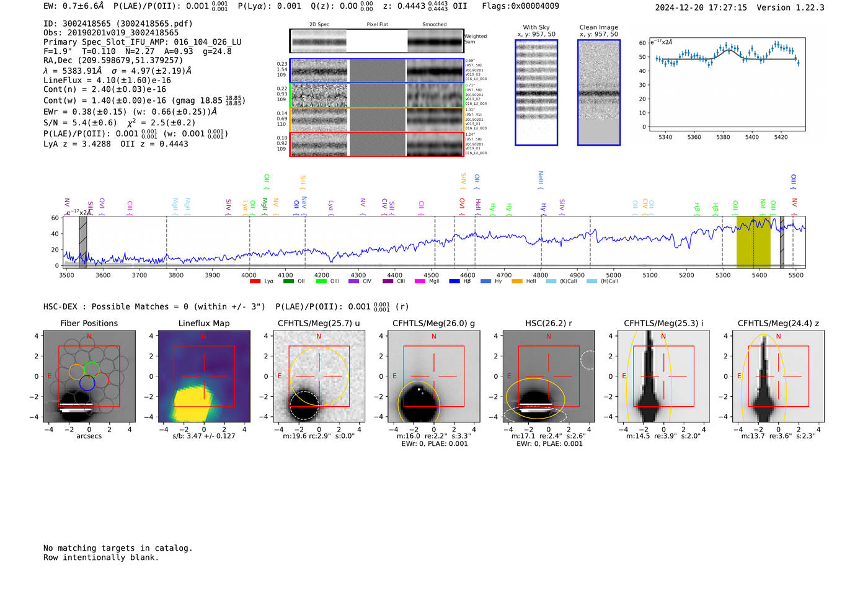
Task: Click the OIII lime legend swatch
Action: 321,282
